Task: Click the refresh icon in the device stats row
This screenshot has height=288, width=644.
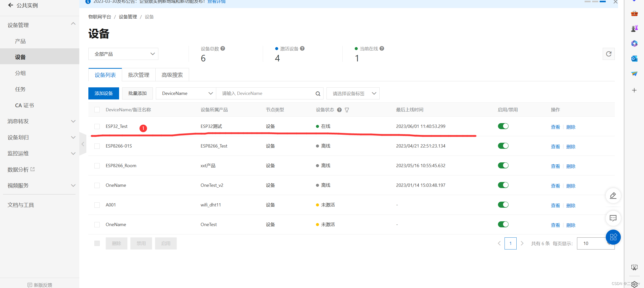Action: pyautogui.click(x=608, y=54)
